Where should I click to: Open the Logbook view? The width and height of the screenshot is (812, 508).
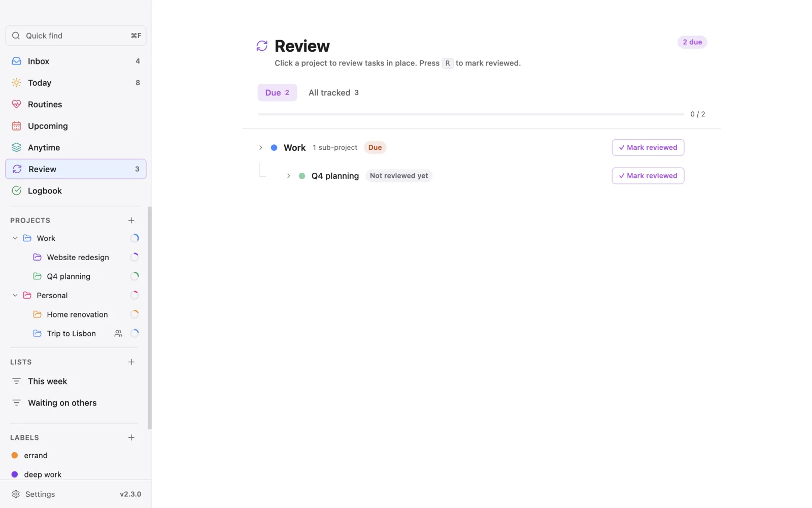click(76, 190)
